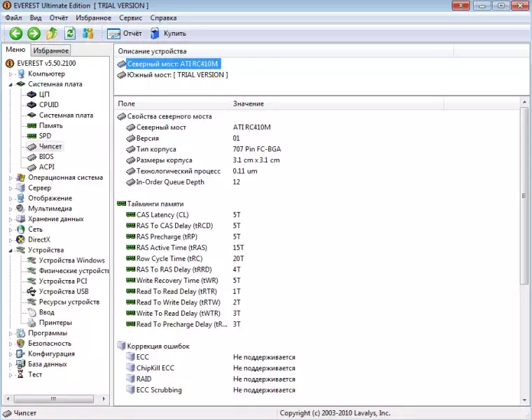Open the Файл menu
Viewport: 532px width, 420px height.
coord(13,17)
